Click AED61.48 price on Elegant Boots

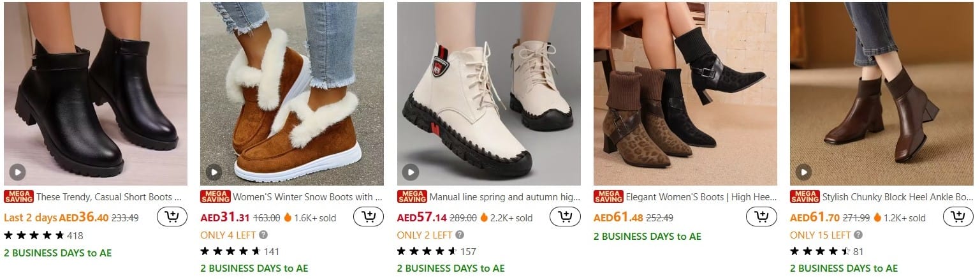[x=618, y=217]
